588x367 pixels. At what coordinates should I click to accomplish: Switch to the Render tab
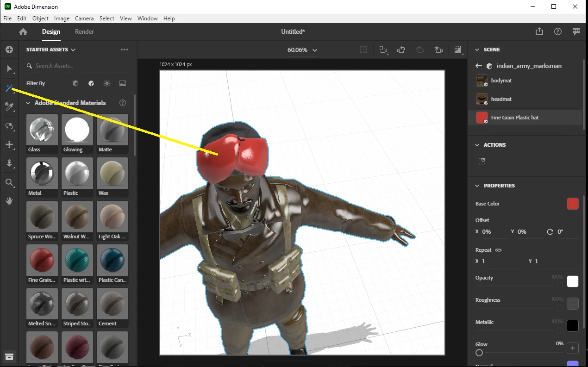coord(84,31)
